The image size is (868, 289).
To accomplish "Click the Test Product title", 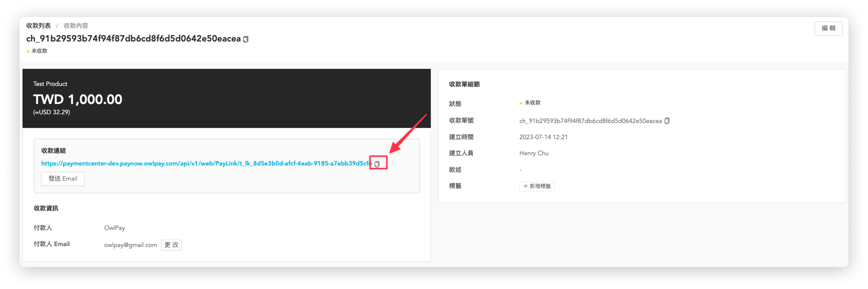I will pos(50,84).
